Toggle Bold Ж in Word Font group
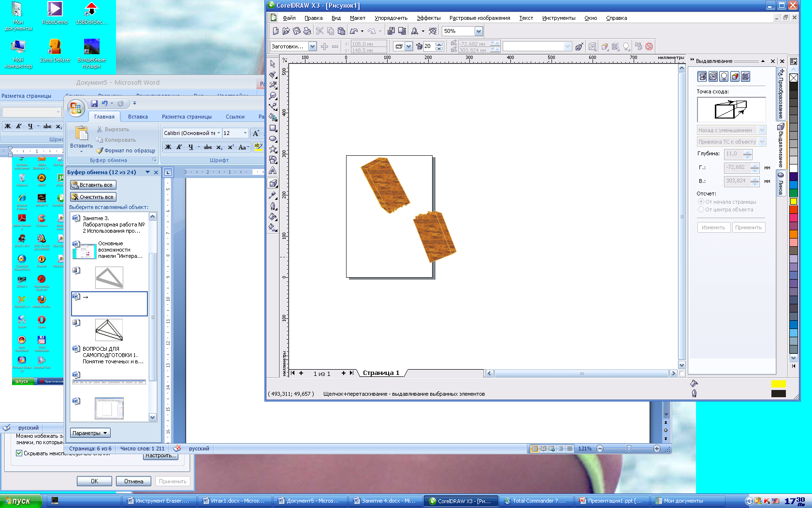The image size is (812, 508). pos(168,147)
